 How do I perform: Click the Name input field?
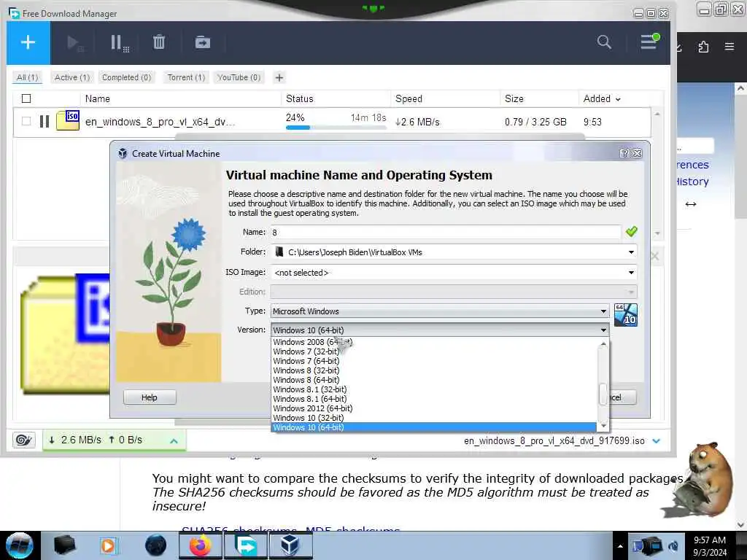click(x=446, y=232)
